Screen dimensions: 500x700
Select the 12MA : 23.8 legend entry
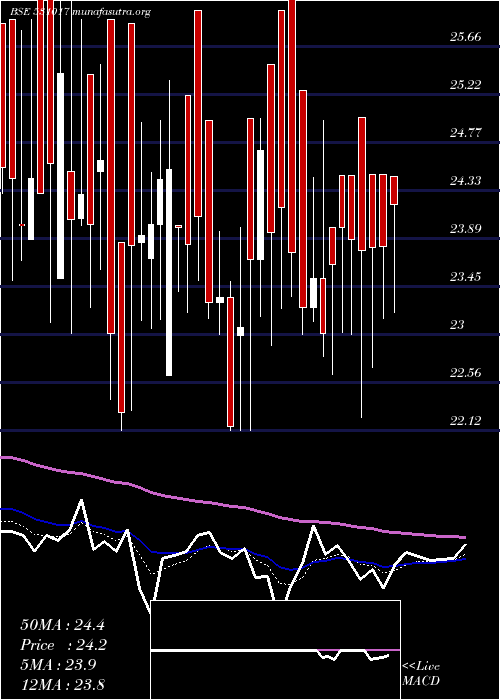tap(62, 684)
